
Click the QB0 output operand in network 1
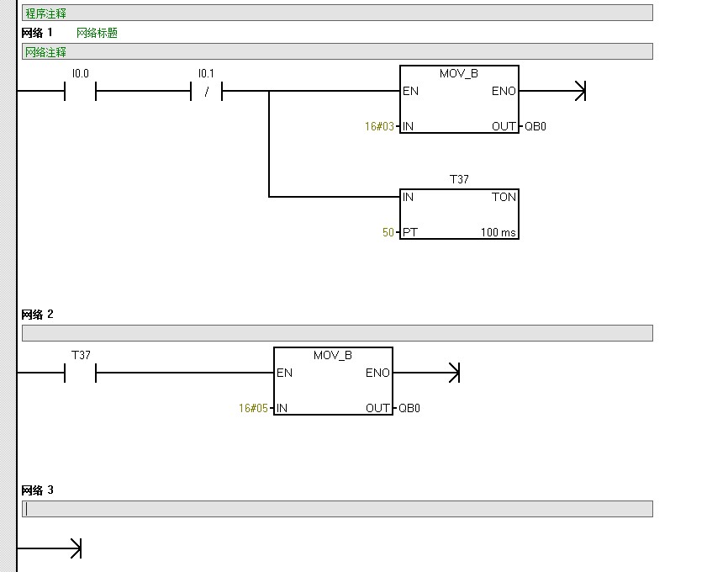click(535, 127)
